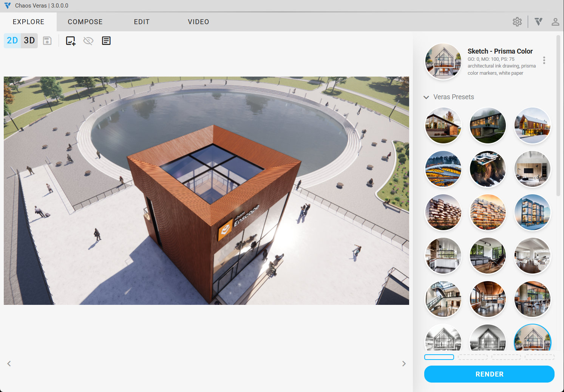The width and height of the screenshot is (564, 392).
Task: Click the save image icon
Action: click(x=47, y=41)
